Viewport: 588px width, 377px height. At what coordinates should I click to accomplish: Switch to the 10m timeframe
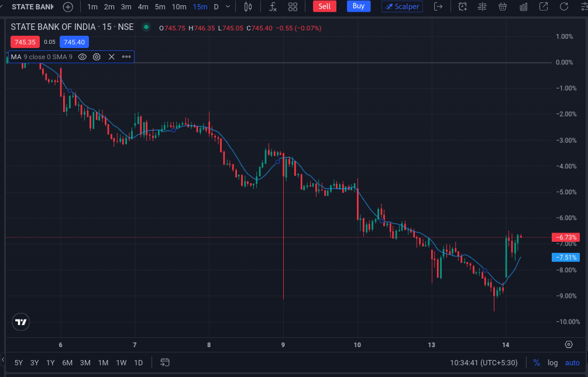tap(179, 7)
